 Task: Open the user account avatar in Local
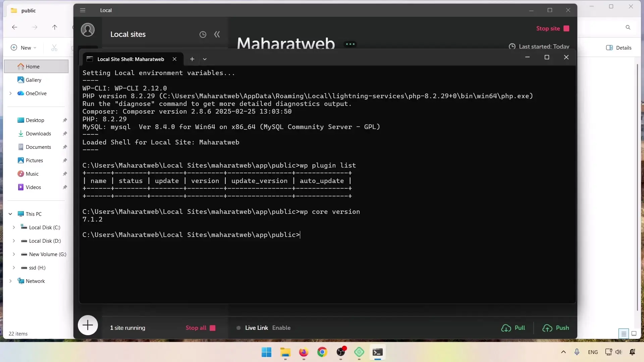point(88,30)
